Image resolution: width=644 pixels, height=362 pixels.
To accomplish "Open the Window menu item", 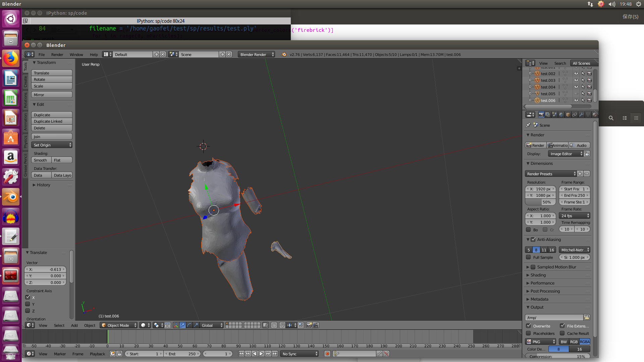I will coord(76,54).
